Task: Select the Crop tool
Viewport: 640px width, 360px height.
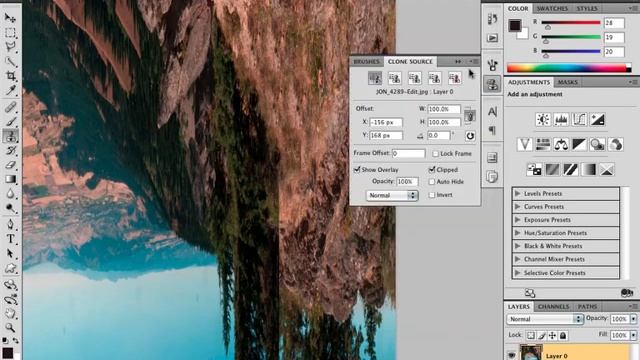Action: point(10,76)
